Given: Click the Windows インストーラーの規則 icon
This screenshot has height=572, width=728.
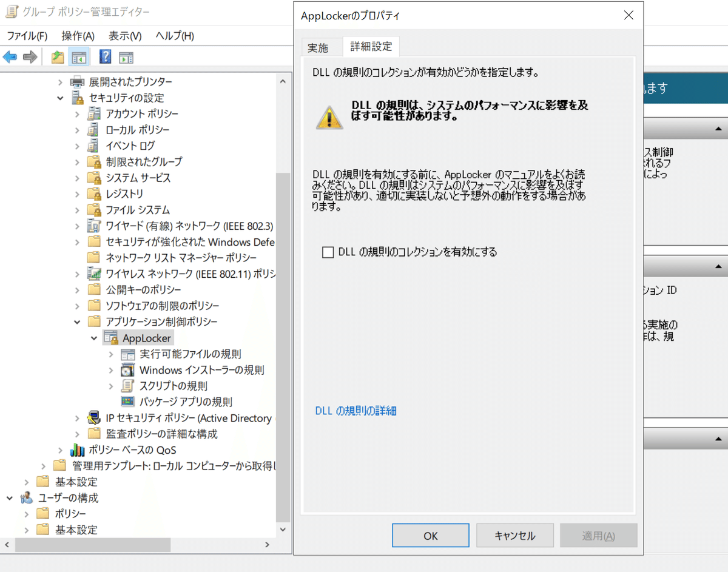Looking at the screenshot, I should click(x=127, y=370).
